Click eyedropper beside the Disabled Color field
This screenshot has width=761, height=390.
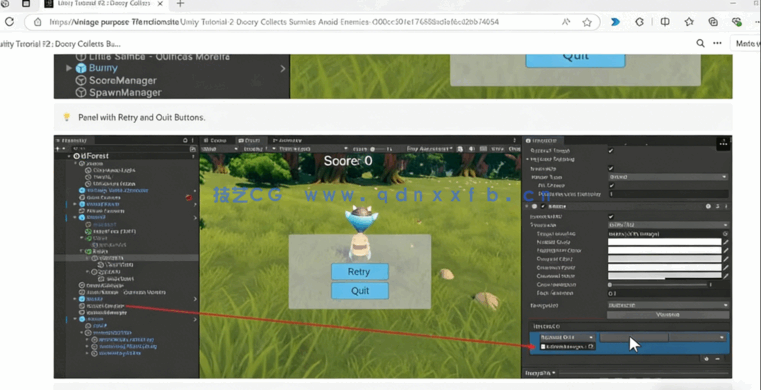726,276
